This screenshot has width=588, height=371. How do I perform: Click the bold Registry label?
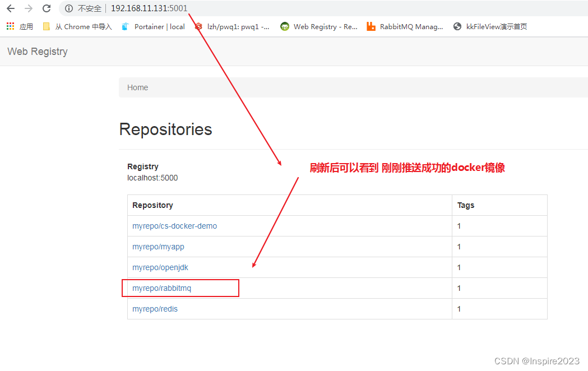point(143,166)
